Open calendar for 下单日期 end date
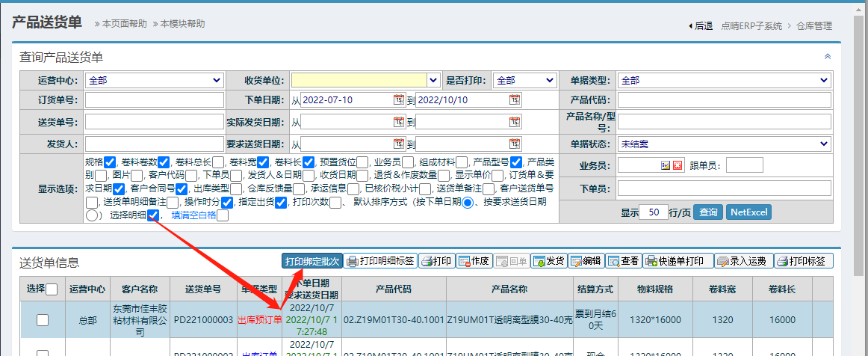 tap(515, 99)
